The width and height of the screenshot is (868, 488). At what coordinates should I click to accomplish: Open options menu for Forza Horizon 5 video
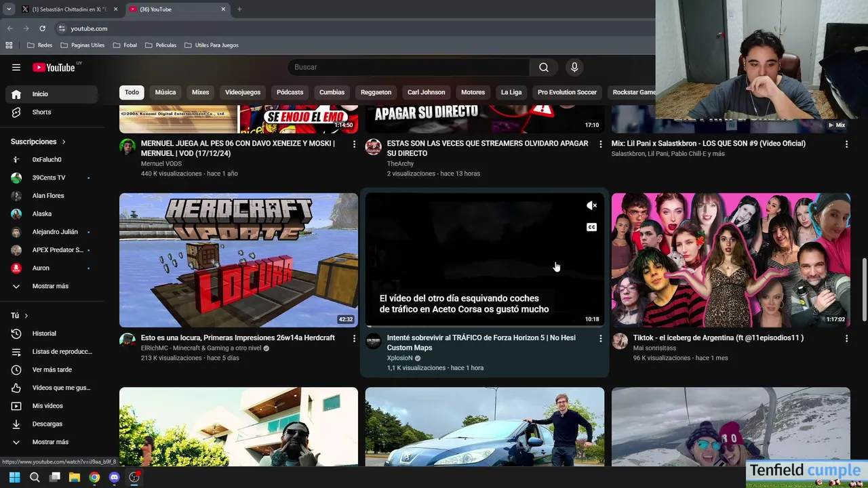[600, 338]
